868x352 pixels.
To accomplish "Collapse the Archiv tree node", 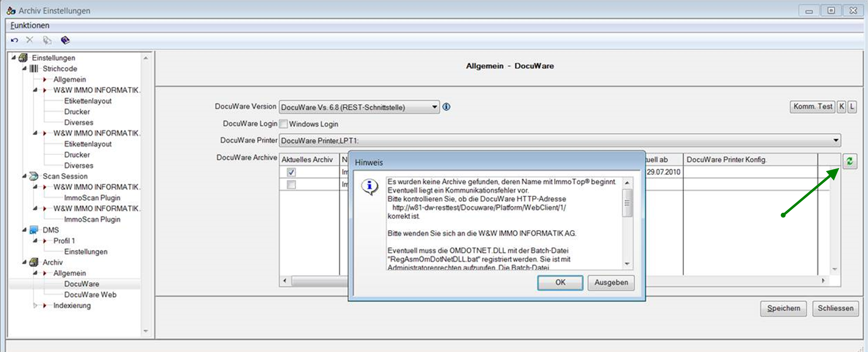I will pos(24,263).
